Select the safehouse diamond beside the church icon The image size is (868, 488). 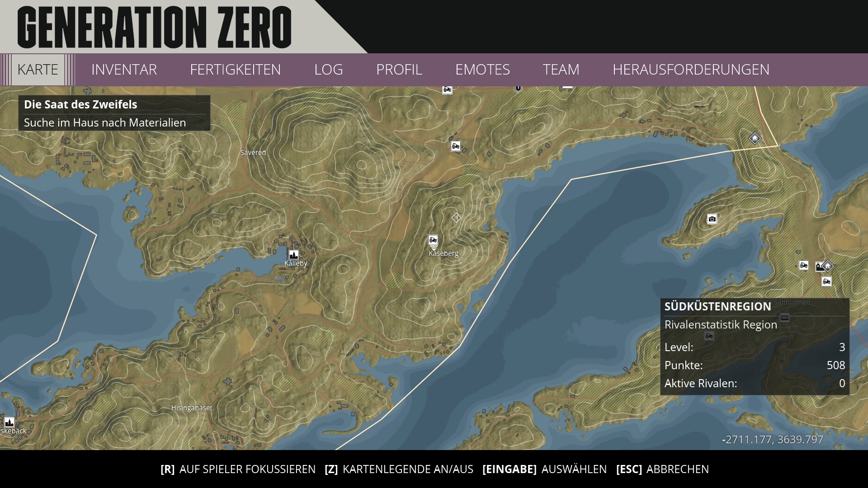click(x=828, y=266)
